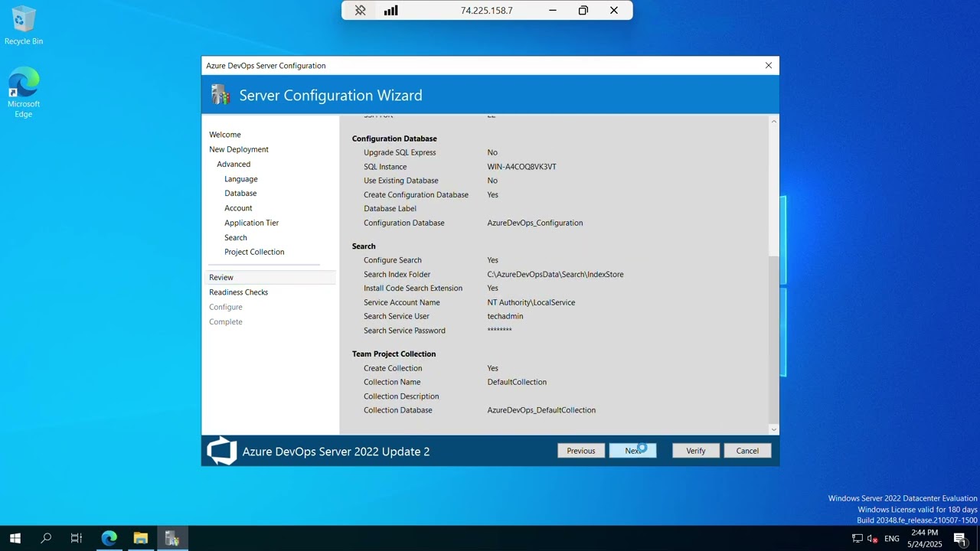Open the taskbar clock and date
This screenshot has width=980, height=551.
pos(924,538)
